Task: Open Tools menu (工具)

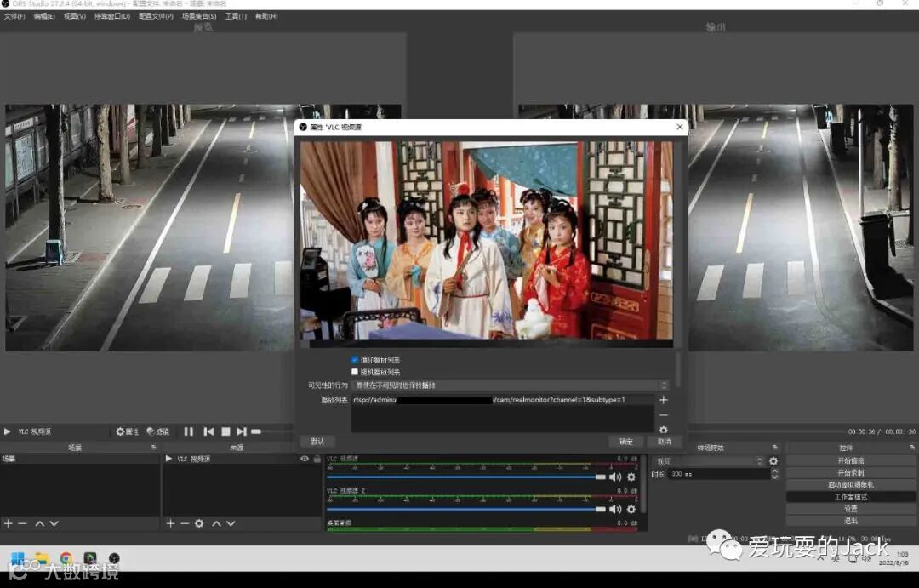Action: [x=236, y=16]
